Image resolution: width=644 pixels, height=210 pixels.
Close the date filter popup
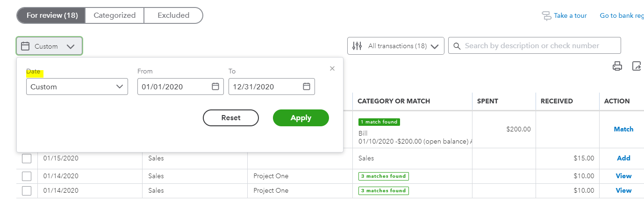click(x=332, y=68)
